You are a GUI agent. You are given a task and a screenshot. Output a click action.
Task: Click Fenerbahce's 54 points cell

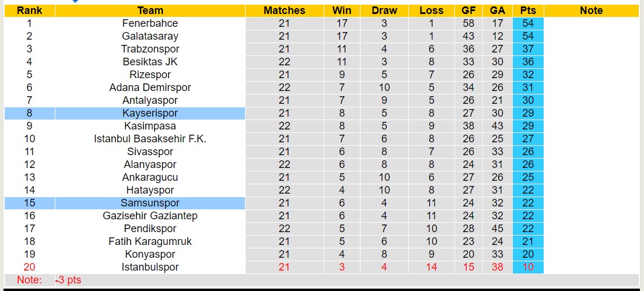point(528,23)
